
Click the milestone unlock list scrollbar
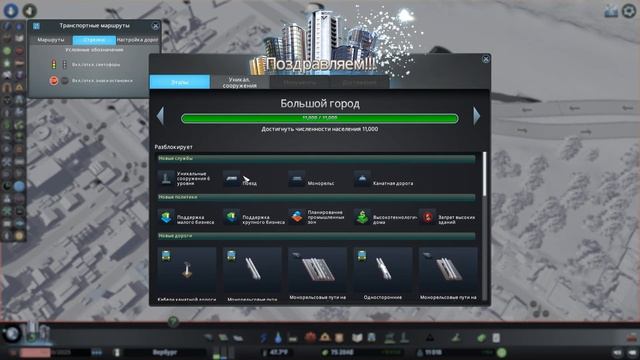click(485, 173)
